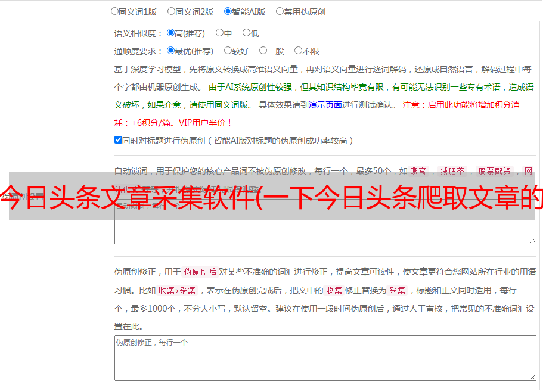Set 通顺度要求 to 较好
The image size is (543, 392).
coord(228,51)
